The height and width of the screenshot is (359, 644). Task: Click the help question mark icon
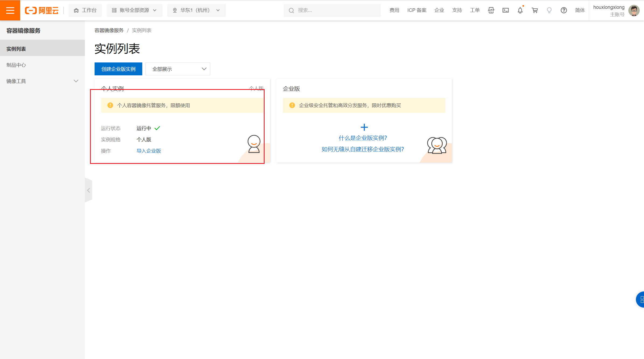(x=564, y=10)
